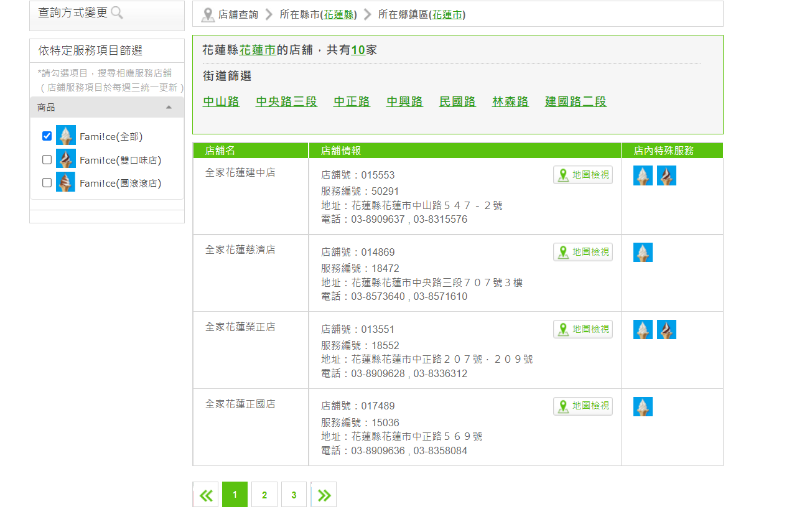The image size is (802, 532).
Task: Click store name 全家花蓮榮正店
Action: pos(240,327)
